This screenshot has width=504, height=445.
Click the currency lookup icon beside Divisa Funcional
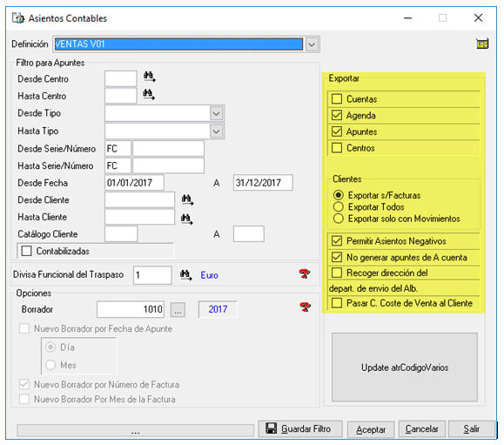coord(186,275)
